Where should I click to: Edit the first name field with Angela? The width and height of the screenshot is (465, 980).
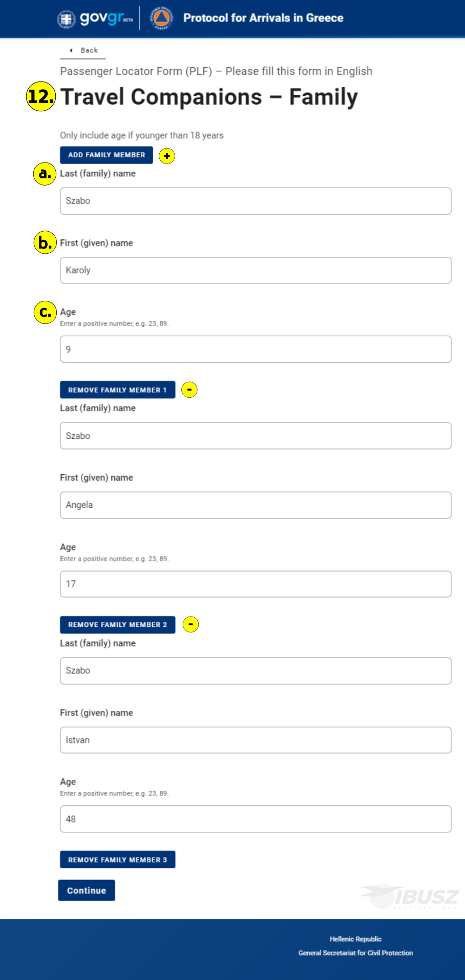tap(256, 505)
